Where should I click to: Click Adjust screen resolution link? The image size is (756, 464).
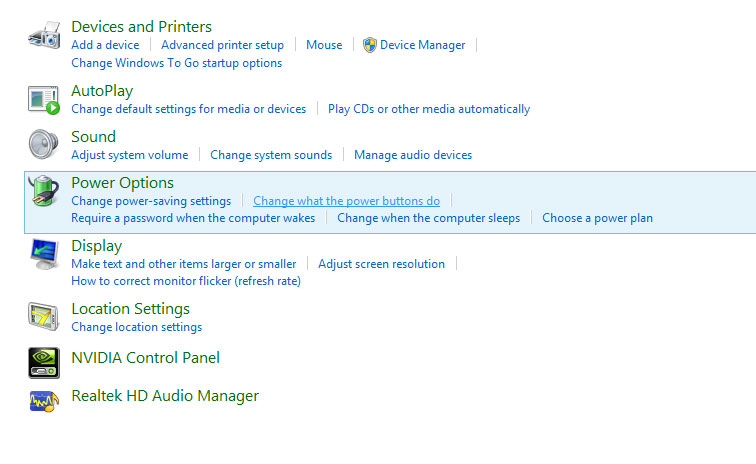(381, 264)
